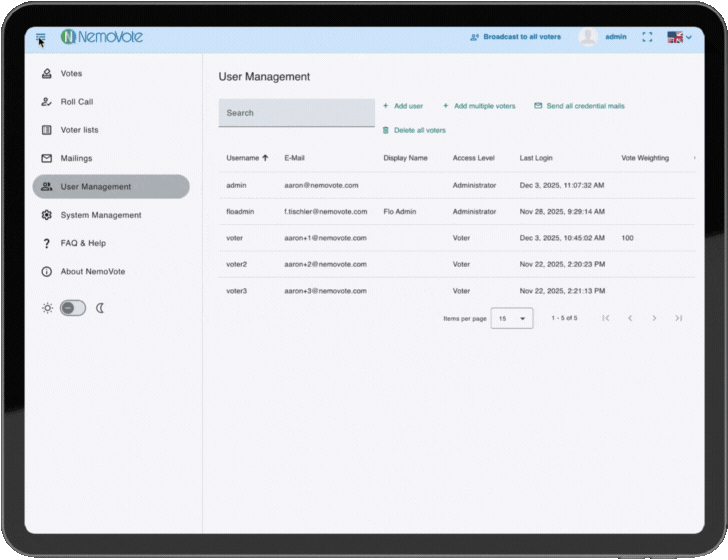Collapse the sidebar with hamburger menu icon

tap(41, 38)
